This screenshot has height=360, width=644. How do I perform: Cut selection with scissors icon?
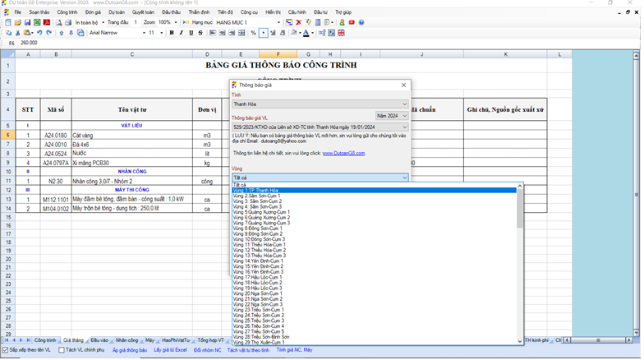pos(18,33)
